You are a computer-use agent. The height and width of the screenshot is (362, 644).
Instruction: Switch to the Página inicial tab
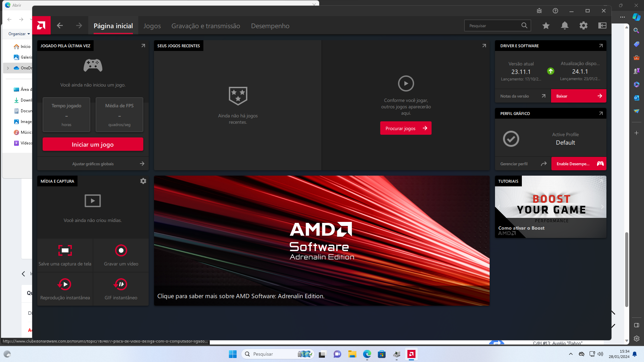(113, 26)
